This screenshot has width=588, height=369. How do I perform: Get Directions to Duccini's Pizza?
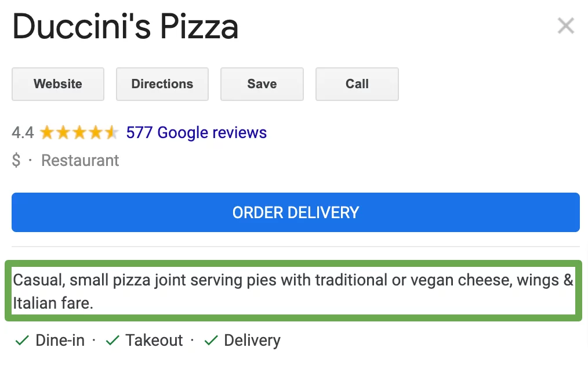[x=162, y=84]
